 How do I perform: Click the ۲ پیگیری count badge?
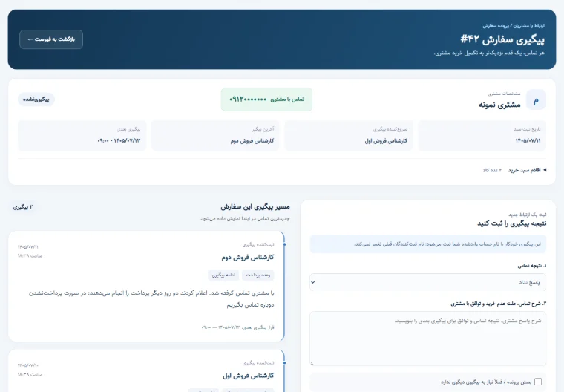23,207
